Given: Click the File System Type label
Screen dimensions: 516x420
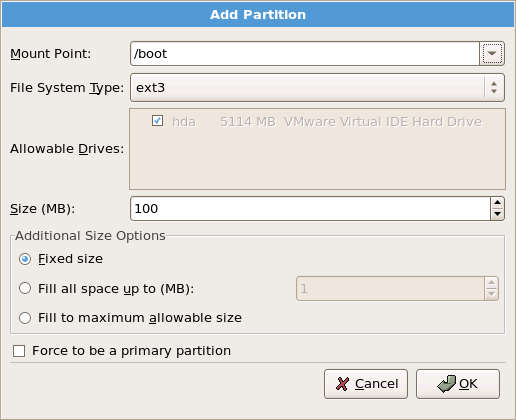Looking at the screenshot, I should tap(67, 88).
